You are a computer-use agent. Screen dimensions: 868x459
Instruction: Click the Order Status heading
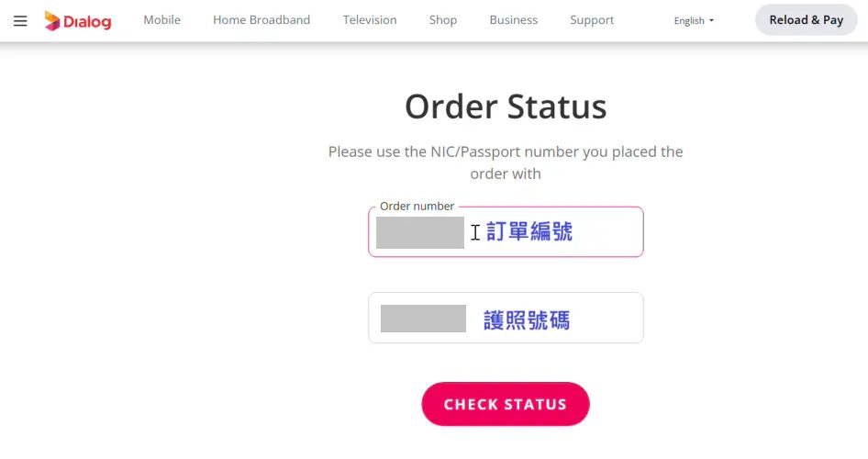coord(506,107)
